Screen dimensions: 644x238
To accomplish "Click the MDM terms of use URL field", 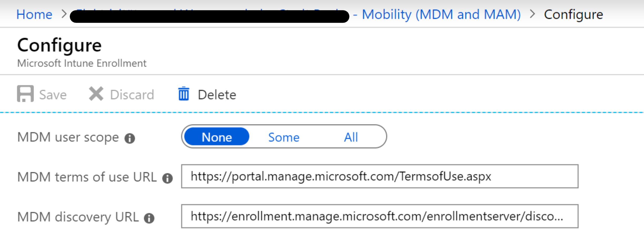I will pos(380,176).
